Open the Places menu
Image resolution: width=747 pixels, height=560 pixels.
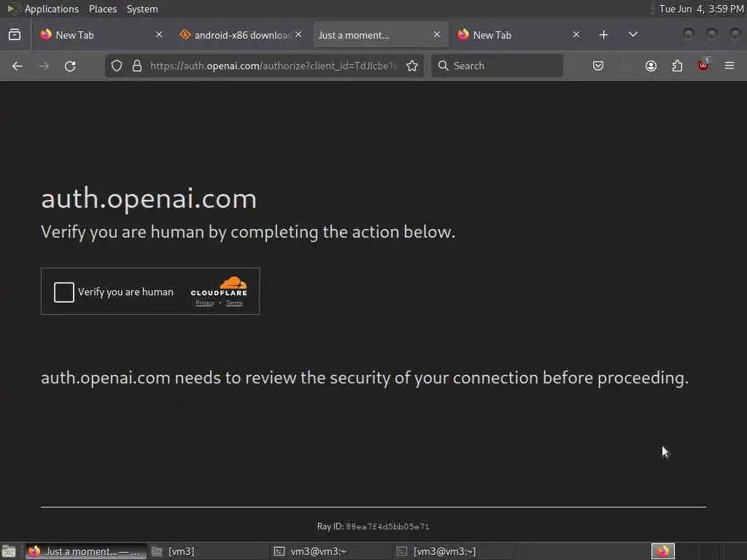coord(102,9)
